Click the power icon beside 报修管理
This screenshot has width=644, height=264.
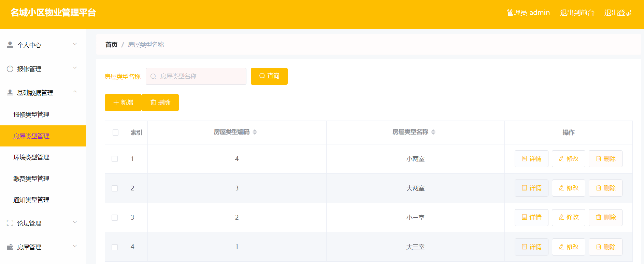[10, 68]
